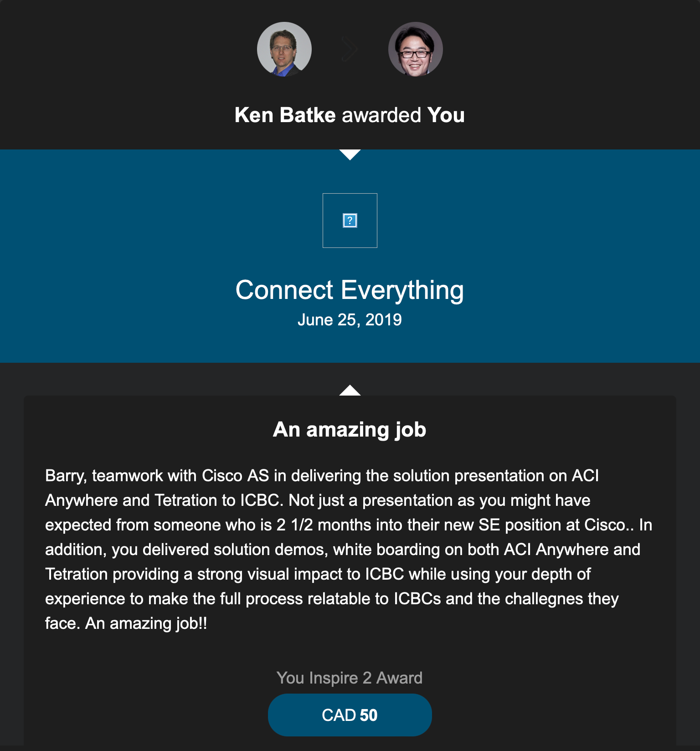Click the recipient avatar with glasses
The width and height of the screenshot is (700, 751).
coord(415,49)
